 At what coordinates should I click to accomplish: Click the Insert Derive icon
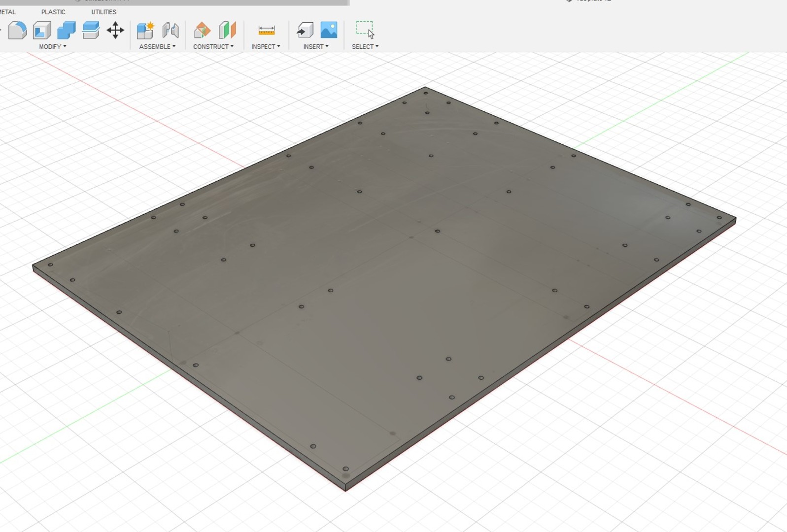[305, 30]
